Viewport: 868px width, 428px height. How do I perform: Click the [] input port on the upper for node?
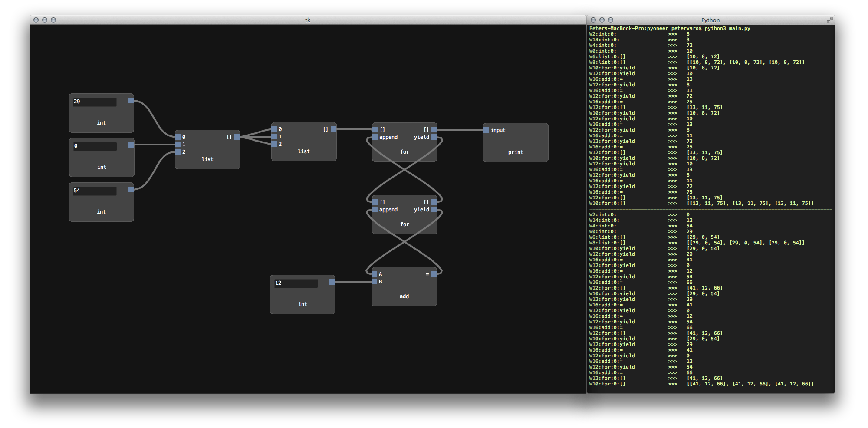[x=375, y=130]
